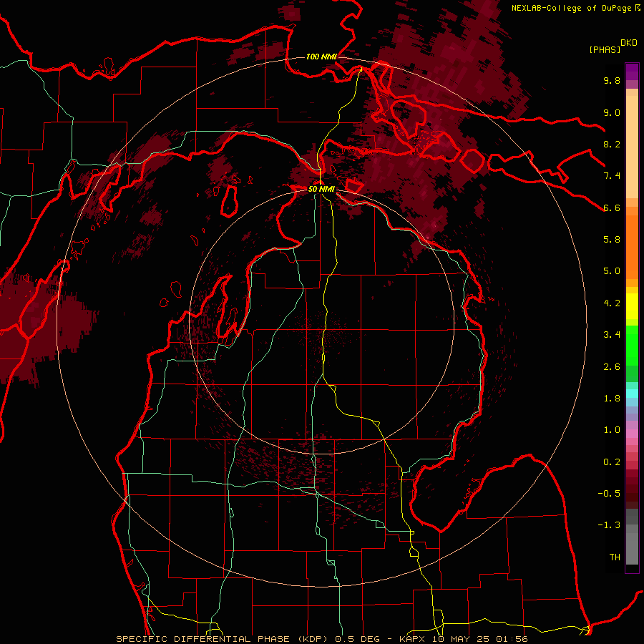Click the -0.5 scale value
Viewport: 644px width, 644px height.
point(609,494)
